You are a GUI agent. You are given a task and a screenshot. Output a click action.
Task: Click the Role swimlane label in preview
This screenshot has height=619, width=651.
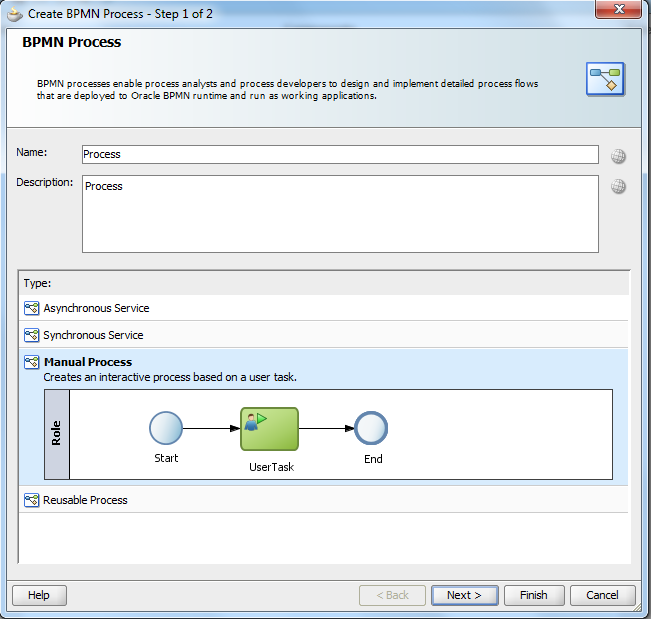pos(56,434)
